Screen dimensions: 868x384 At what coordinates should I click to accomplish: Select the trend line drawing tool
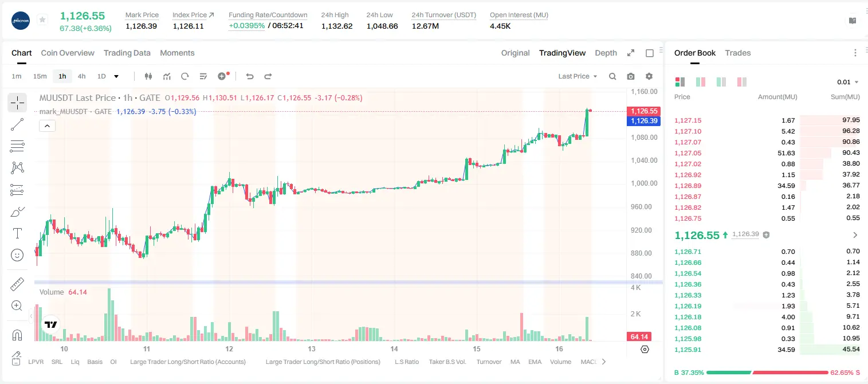[x=17, y=124]
